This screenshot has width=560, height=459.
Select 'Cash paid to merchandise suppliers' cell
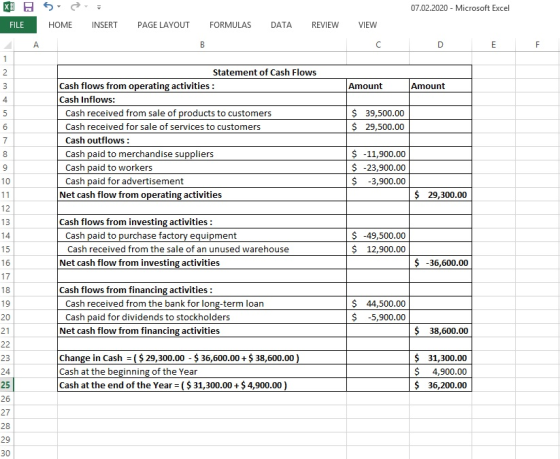202,154
